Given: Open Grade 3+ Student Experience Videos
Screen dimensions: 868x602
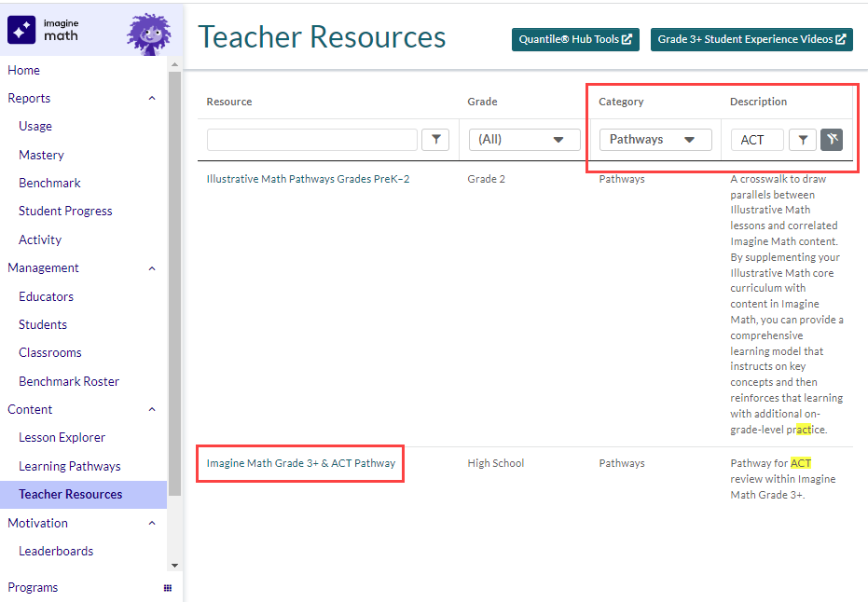Looking at the screenshot, I should click(x=751, y=39).
